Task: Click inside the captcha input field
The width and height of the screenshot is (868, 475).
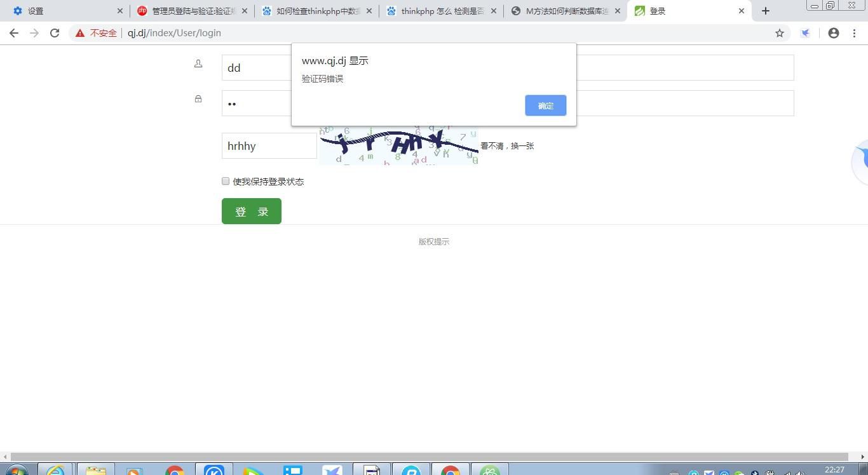Action: coord(269,146)
